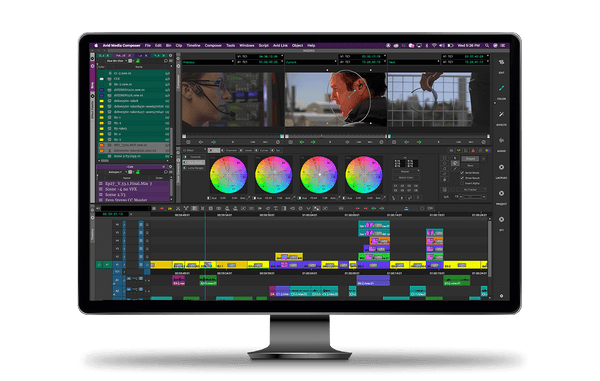Open the No Tracker dropdown

coord(471,189)
